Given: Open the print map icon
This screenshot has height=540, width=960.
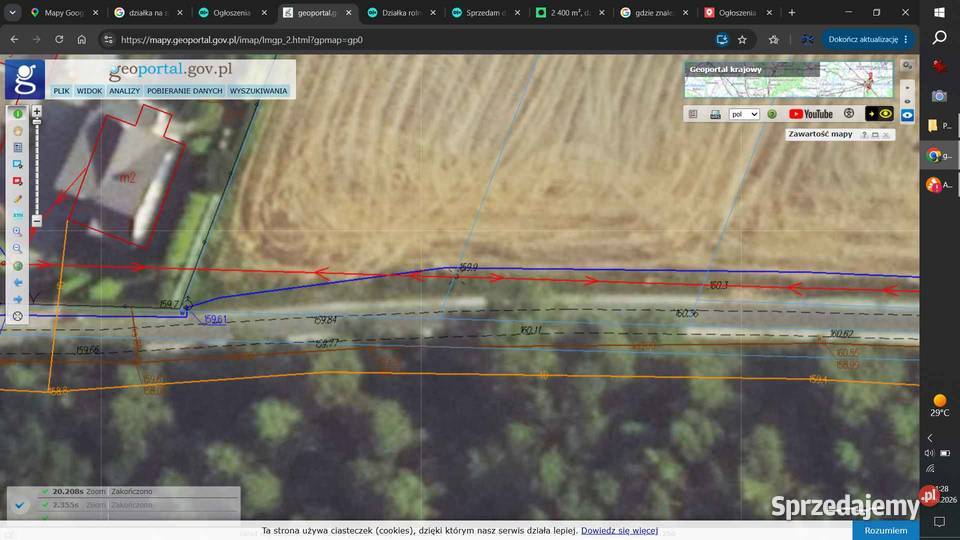Looking at the screenshot, I should pyautogui.click(x=715, y=114).
